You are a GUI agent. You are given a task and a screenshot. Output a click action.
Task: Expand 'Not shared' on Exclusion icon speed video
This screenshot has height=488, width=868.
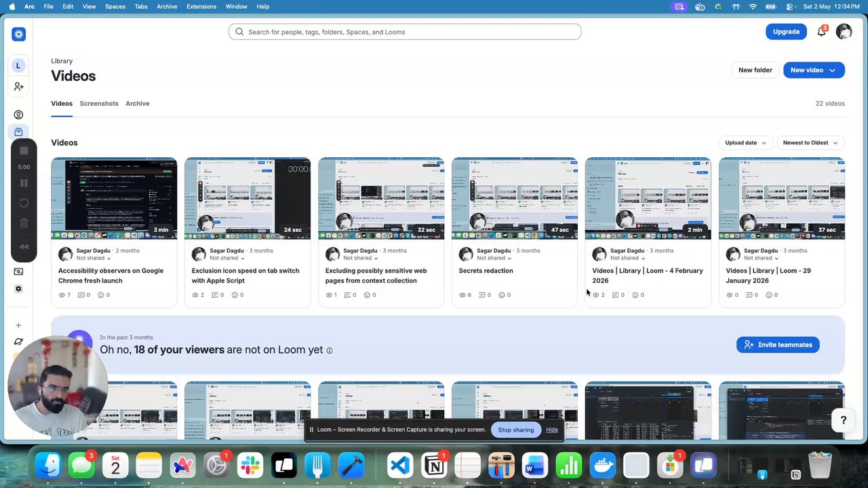point(226,258)
